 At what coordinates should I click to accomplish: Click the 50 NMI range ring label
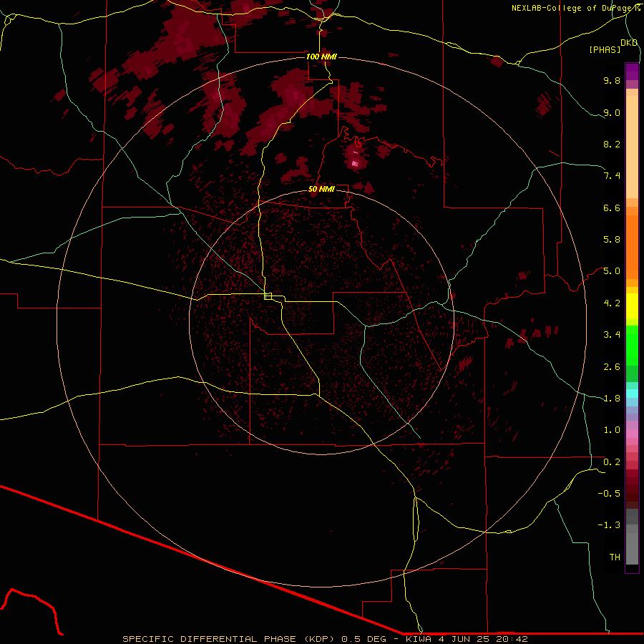[x=321, y=189]
